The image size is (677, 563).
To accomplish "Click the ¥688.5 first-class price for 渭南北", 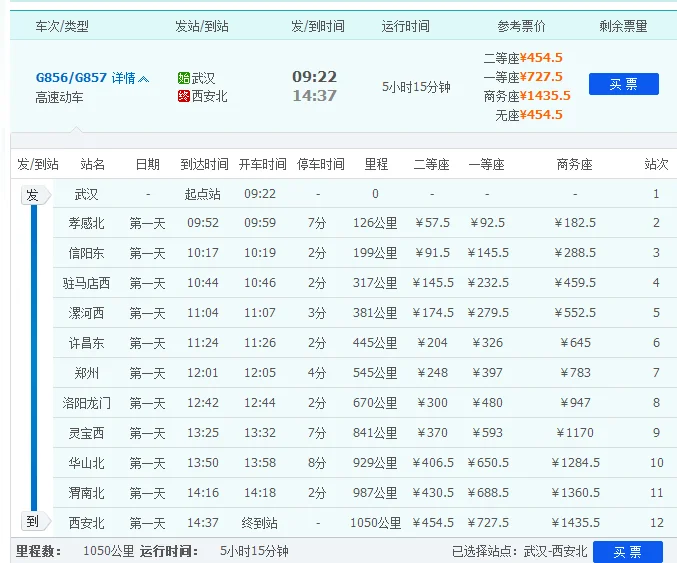I will 488,493.
